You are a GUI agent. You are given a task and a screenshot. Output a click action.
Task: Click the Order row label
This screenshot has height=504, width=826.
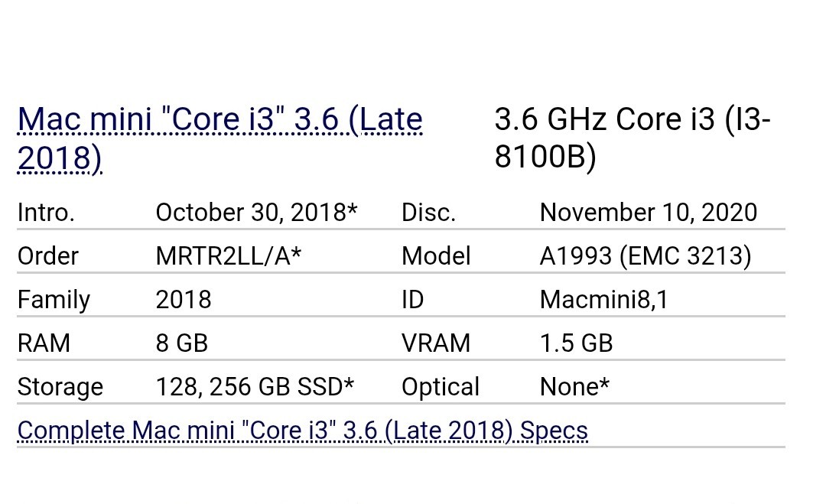(x=48, y=256)
